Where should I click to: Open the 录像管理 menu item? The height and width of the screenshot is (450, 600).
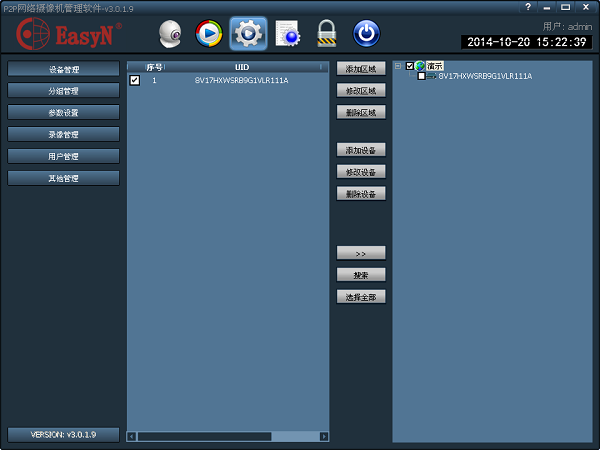[x=64, y=134]
